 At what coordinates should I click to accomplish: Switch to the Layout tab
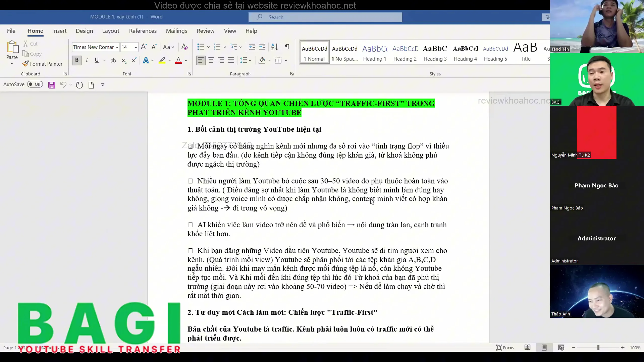pyautogui.click(x=111, y=31)
